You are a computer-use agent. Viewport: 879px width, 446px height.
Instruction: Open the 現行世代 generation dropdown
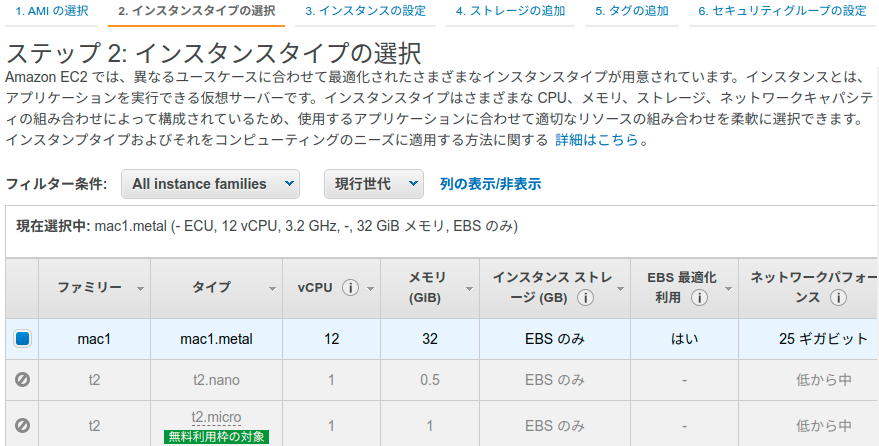374,184
